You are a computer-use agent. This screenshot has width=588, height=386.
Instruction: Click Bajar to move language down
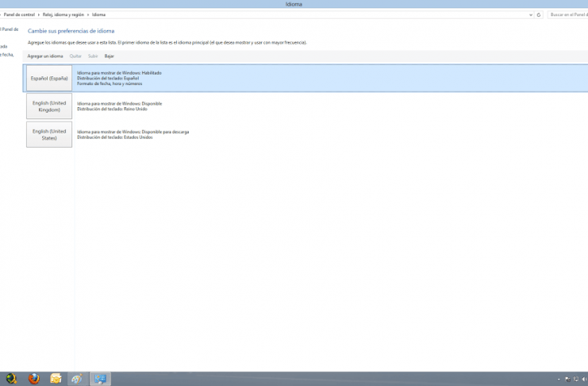point(110,56)
